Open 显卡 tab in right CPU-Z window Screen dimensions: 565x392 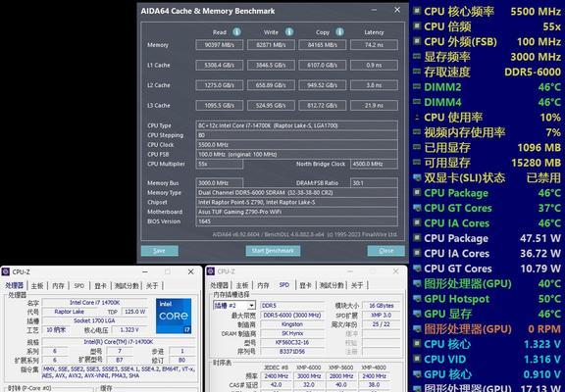(306, 285)
